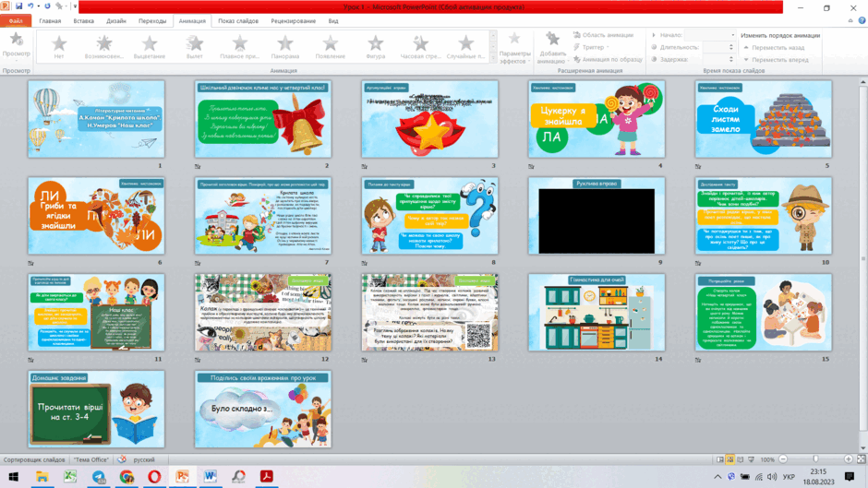Image resolution: width=868 pixels, height=488 pixels.
Task: Start slideshow from status bar icon
Action: (x=752, y=459)
